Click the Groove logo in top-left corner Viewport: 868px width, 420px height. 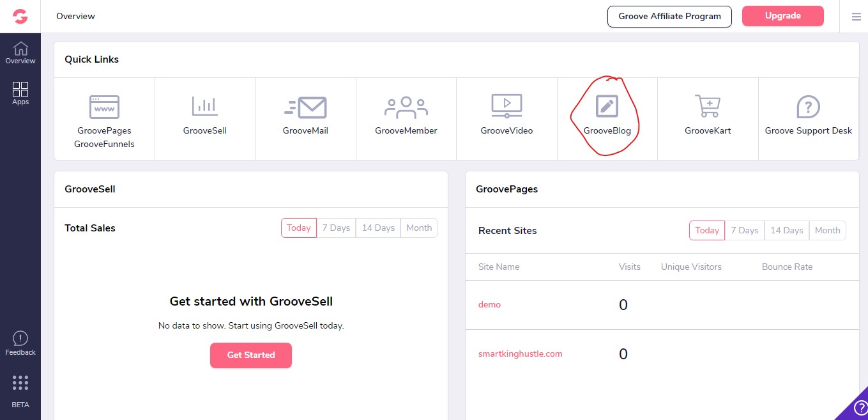point(20,16)
